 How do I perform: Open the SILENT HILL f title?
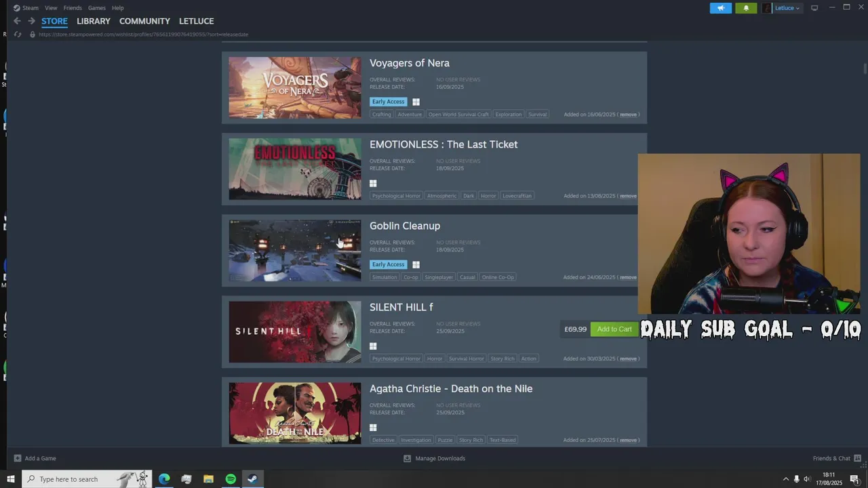tap(401, 307)
